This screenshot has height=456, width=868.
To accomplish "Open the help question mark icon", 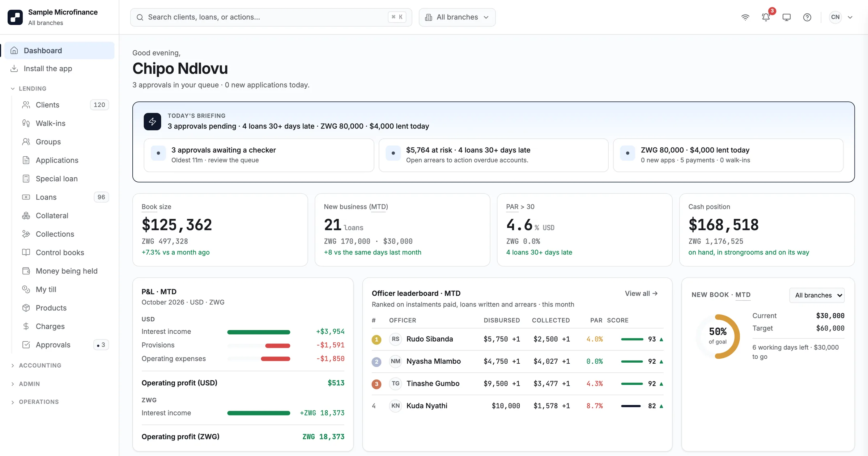I will click(807, 17).
